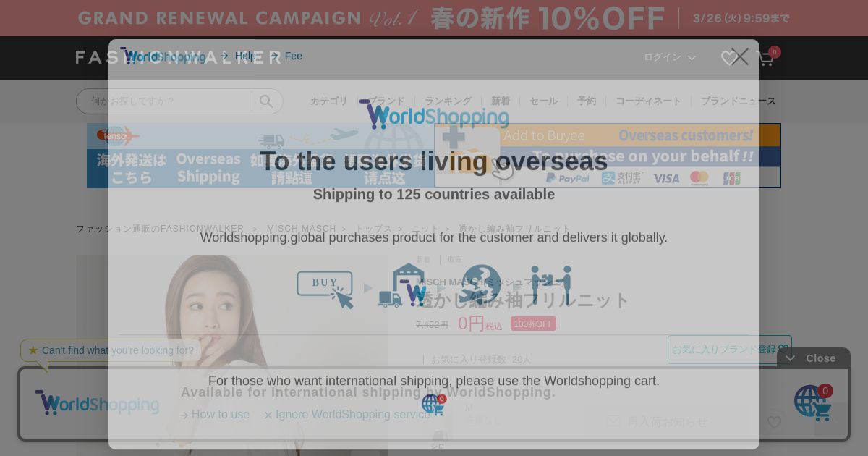868x456 pixels.
Task: Click the tenso Overseas Shipping banner
Action: point(260,156)
